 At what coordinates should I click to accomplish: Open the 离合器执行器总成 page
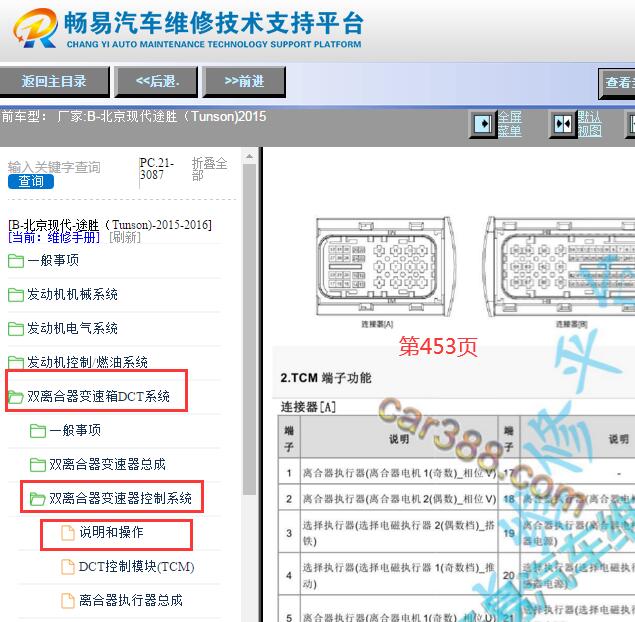click(x=131, y=601)
